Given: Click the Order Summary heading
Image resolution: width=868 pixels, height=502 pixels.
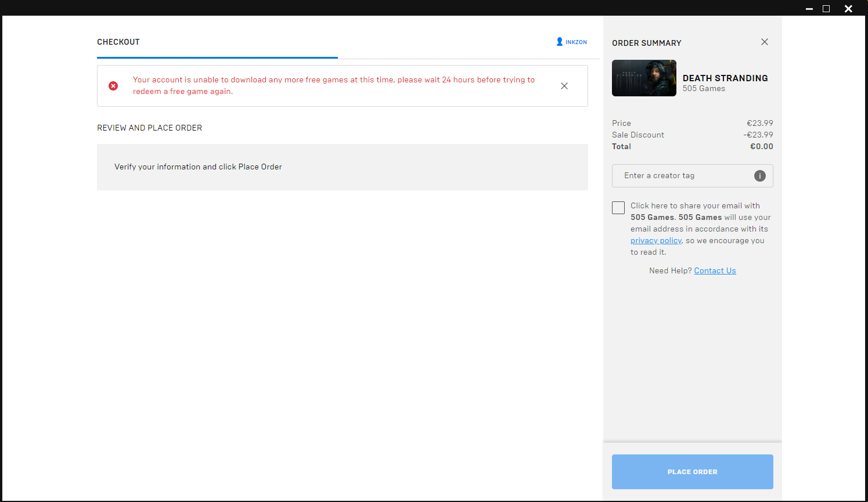Looking at the screenshot, I should [647, 43].
